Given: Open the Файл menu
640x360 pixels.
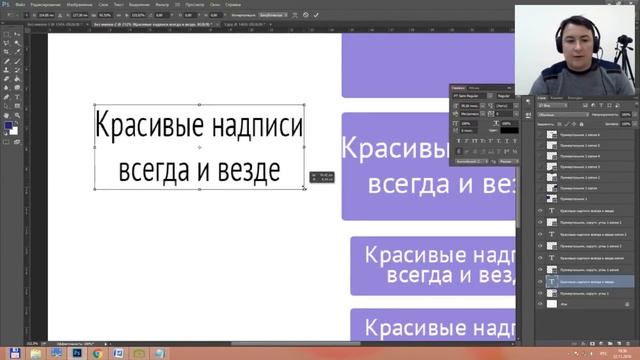Looking at the screenshot, I should (x=20, y=4).
